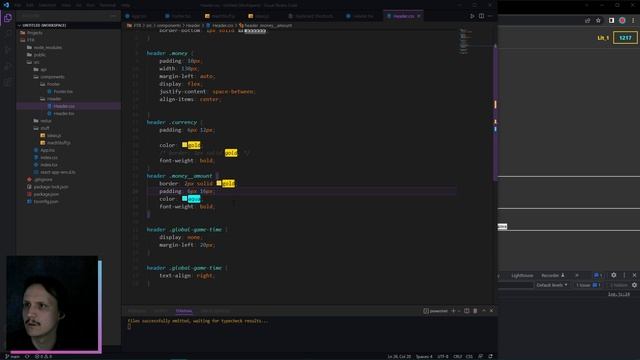Click the 1217 money amount box in page

point(625,38)
